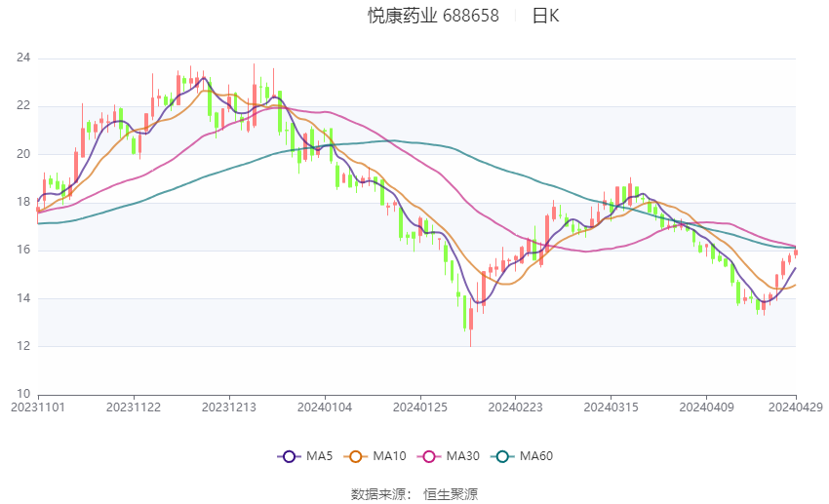Click the teal MA60 legend circle marker
This screenshot has height=504, width=829.
[x=502, y=455]
